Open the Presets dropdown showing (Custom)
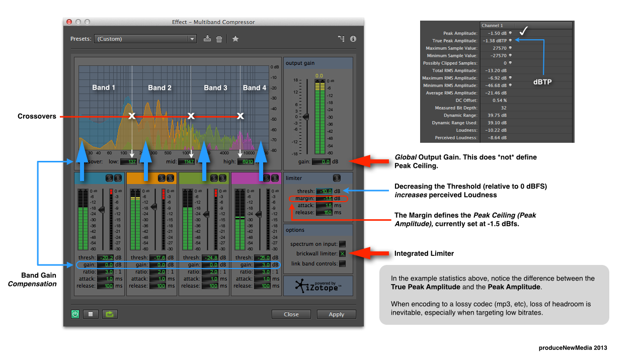Image resolution: width=644 pixels, height=362 pixels. 145,39
